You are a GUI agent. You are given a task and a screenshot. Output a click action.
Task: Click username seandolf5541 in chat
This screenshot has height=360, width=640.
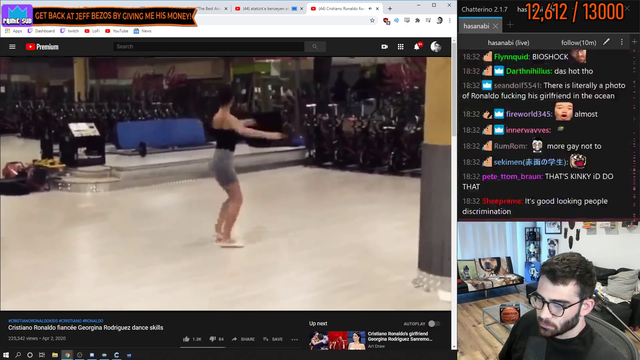517,85
